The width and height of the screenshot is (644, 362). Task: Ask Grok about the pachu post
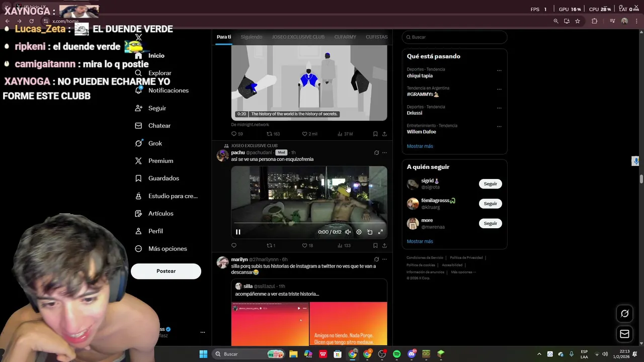(376, 152)
